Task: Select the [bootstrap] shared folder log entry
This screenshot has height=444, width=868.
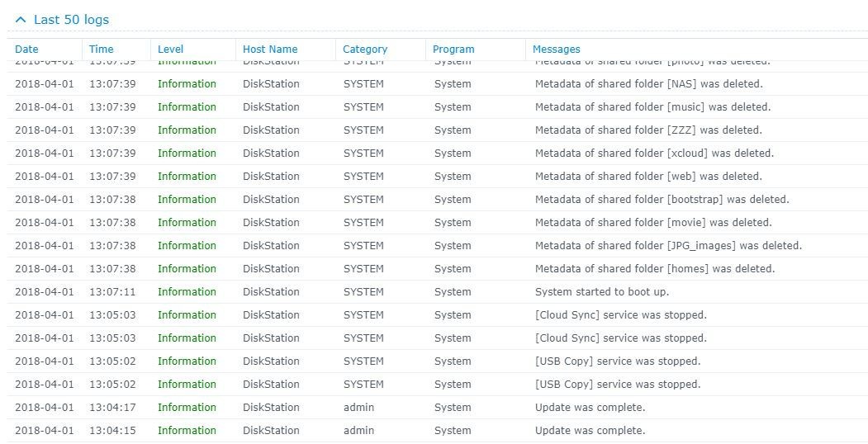Action: 662,200
